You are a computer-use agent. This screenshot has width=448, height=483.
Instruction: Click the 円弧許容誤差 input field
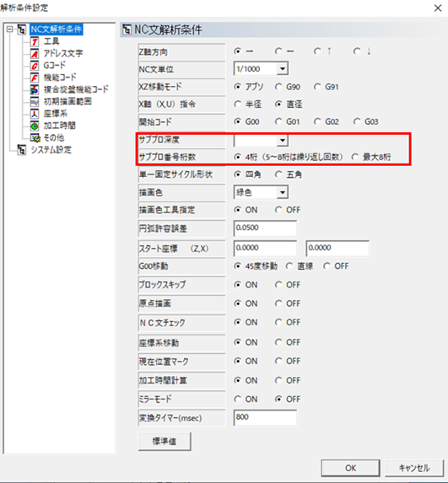pyautogui.click(x=265, y=228)
